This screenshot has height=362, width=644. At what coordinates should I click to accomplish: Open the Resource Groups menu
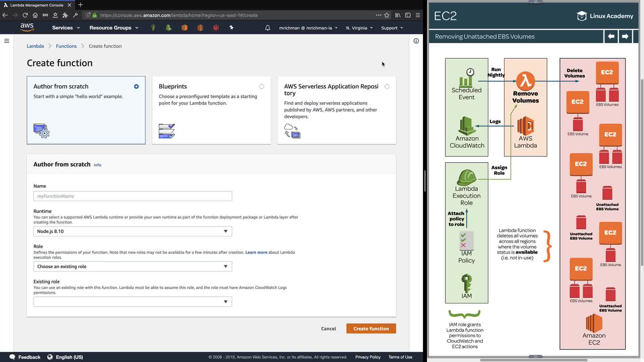point(114,28)
